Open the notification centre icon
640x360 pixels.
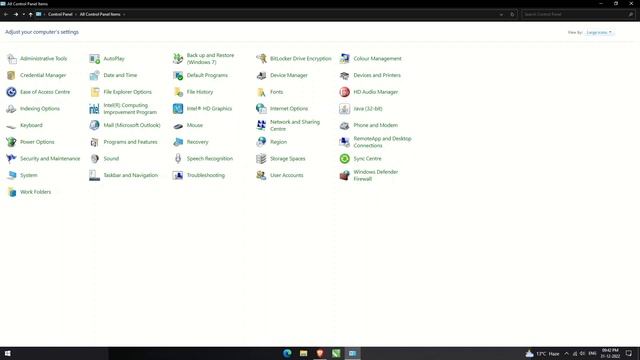[x=629, y=353]
